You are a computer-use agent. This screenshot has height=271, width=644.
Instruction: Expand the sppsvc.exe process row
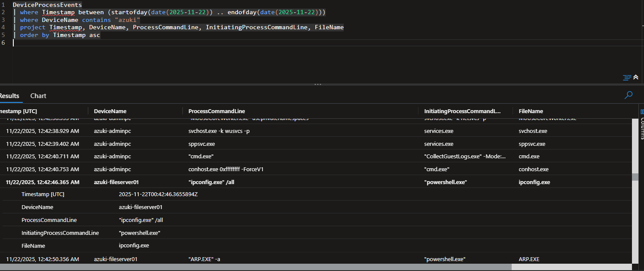click(x=316, y=144)
